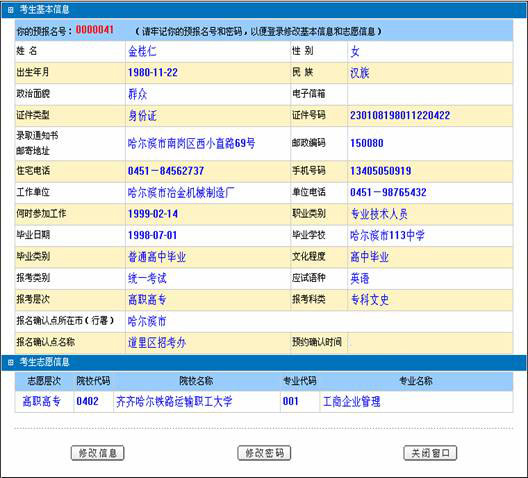Click the 院校代码 column header
The height and width of the screenshot is (478, 528).
(93, 381)
